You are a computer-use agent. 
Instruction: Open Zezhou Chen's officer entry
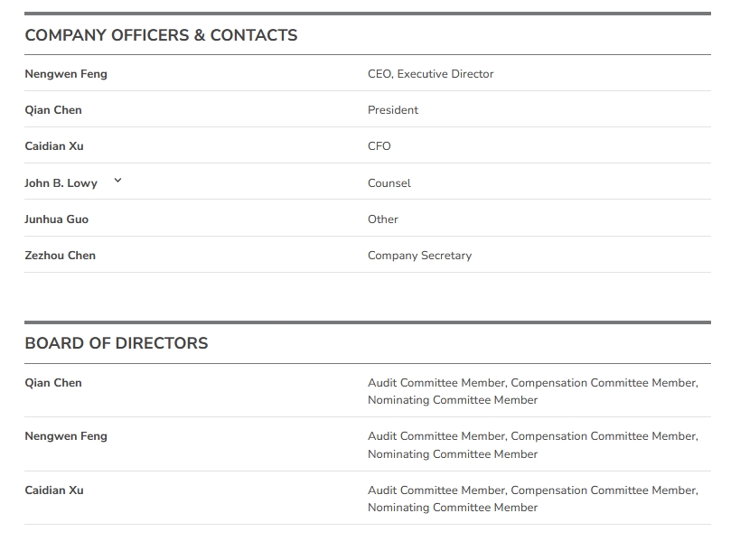(60, 256)
